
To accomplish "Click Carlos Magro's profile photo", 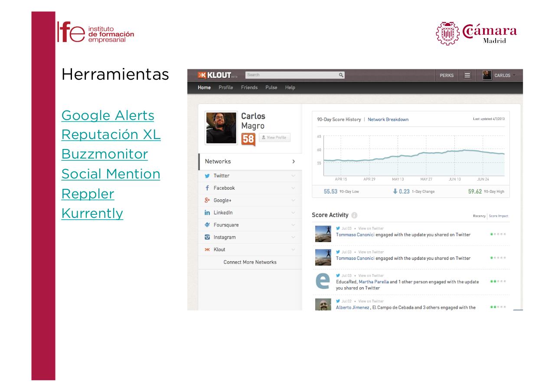I will 221,128.
